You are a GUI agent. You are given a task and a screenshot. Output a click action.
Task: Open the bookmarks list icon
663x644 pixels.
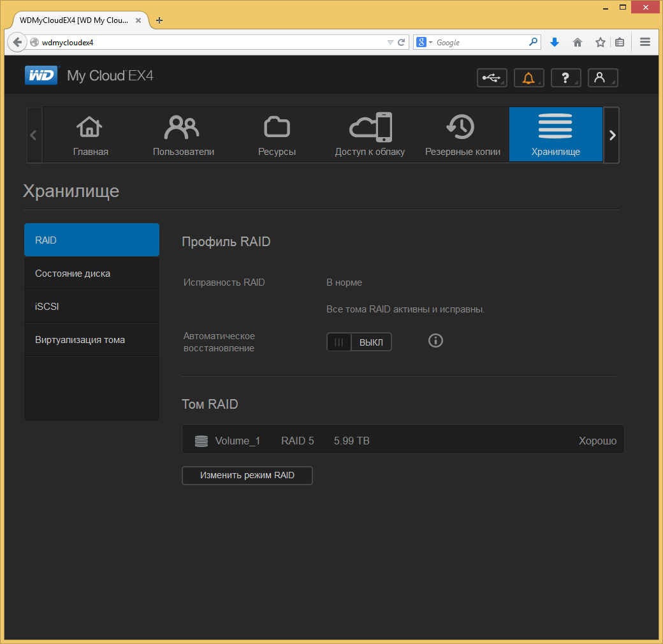(x=620, y=42)
